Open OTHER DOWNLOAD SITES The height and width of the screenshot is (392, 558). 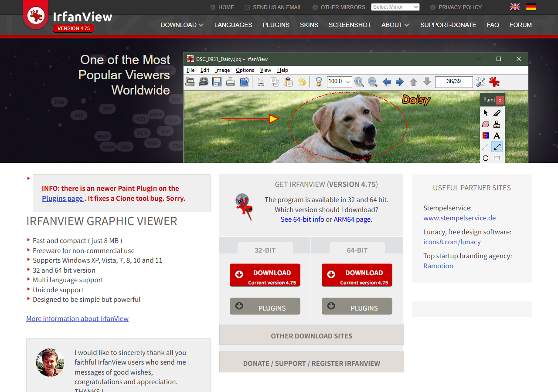(x=312, y=335)
